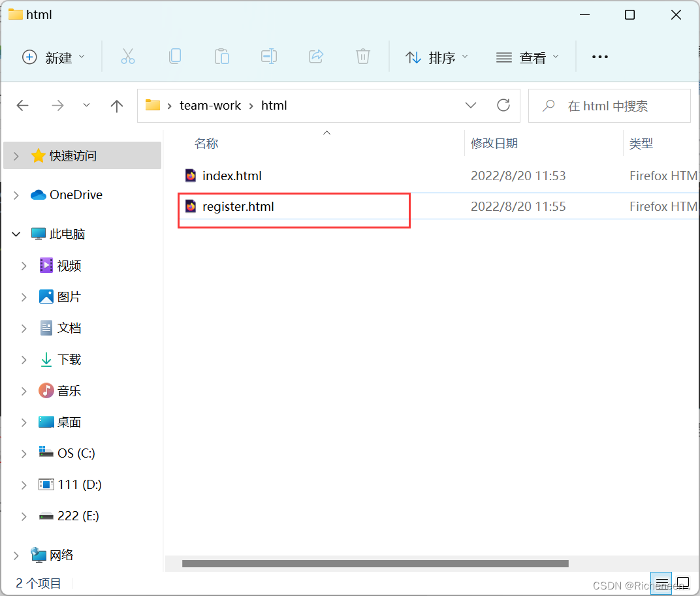
Task: Go up one folder level
Action: [116, 106]
